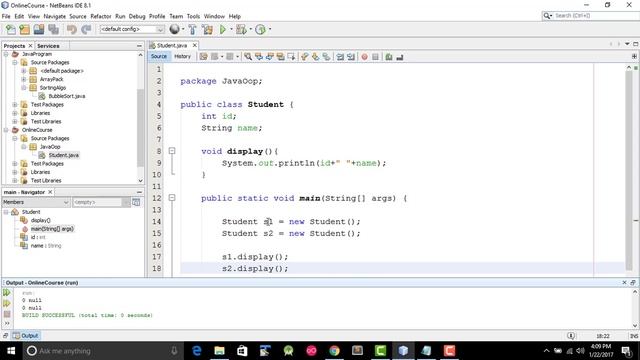Run the project with green play icon
The width and height of the screenshot is (640, 360).
tap(222, 29)
